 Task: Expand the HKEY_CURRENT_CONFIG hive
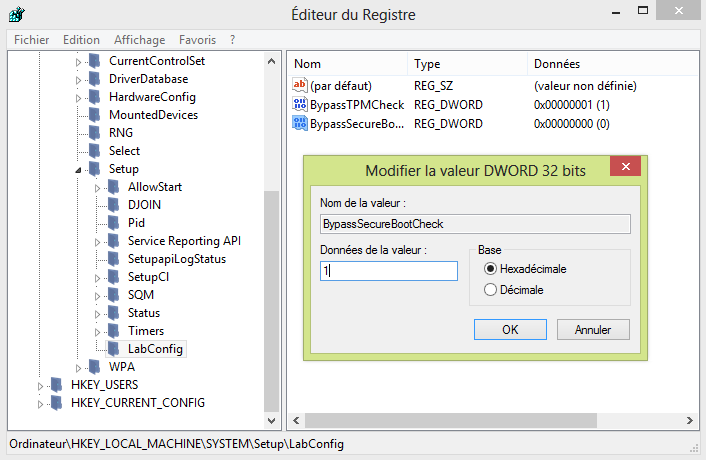(41, 404)
